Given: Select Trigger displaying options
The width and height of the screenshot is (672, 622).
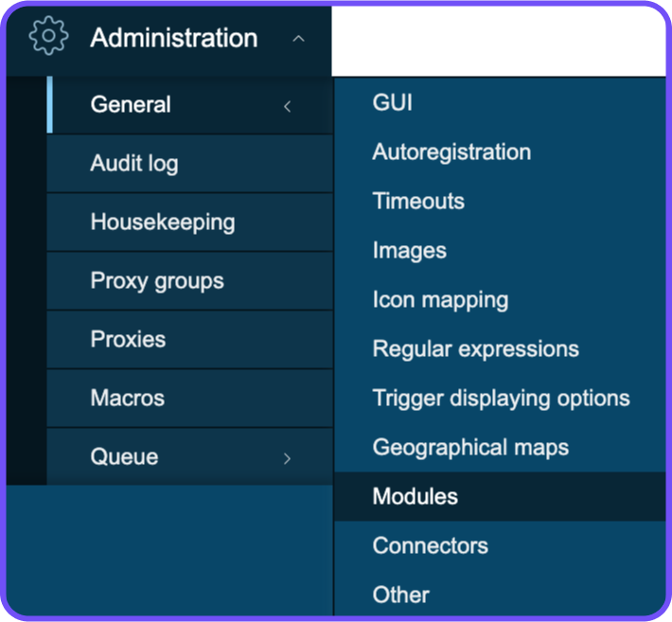Looking at the screenshot, I should [x=500, y=399].
